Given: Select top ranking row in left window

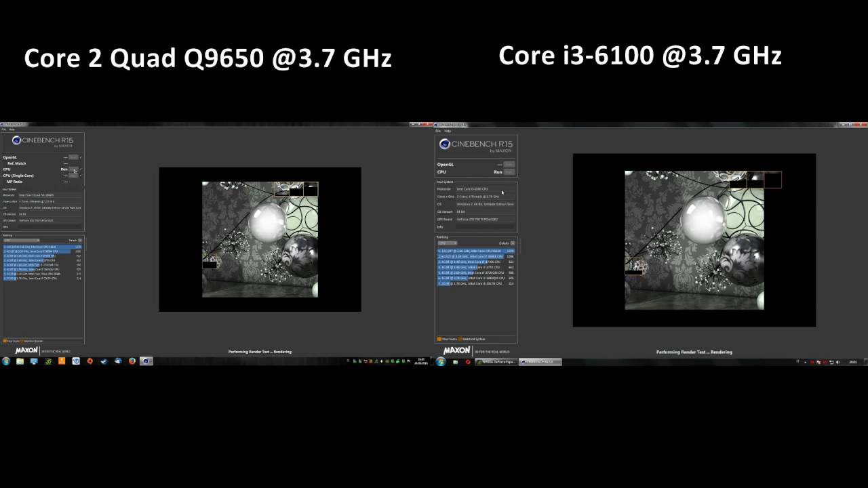Looking at the screenshot, I should (42, 247).
